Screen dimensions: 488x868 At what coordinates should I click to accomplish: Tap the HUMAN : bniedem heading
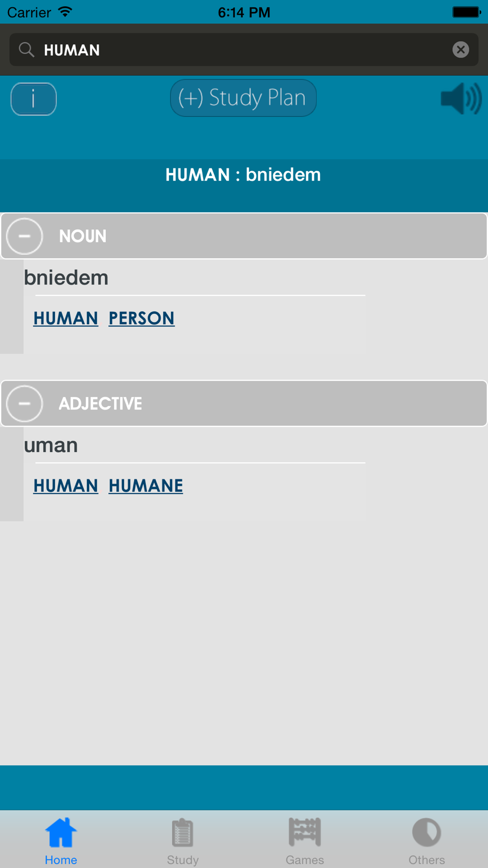tap(243, 175)
